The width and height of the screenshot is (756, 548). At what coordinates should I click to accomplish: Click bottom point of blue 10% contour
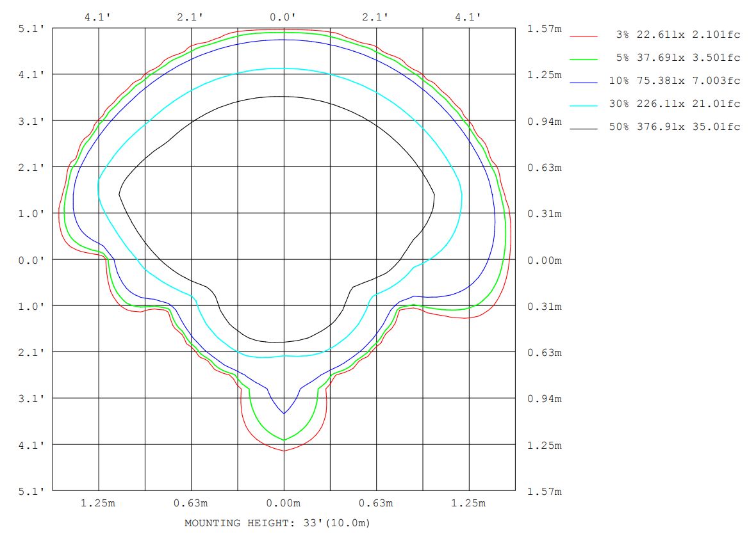tap(284, 414)
